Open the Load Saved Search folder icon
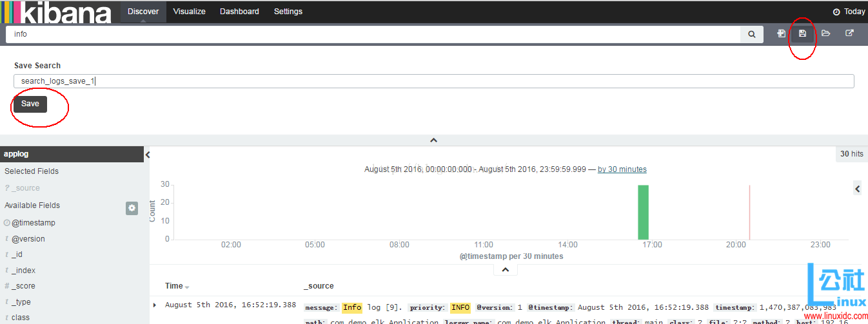The height and width of the screenshot is (324, 868). 825,33
